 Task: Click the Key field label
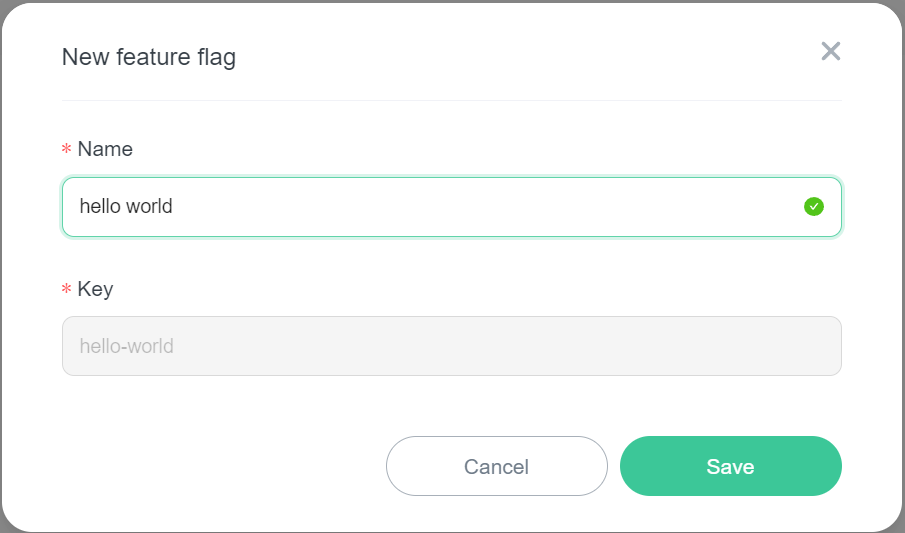pos(95,289)
